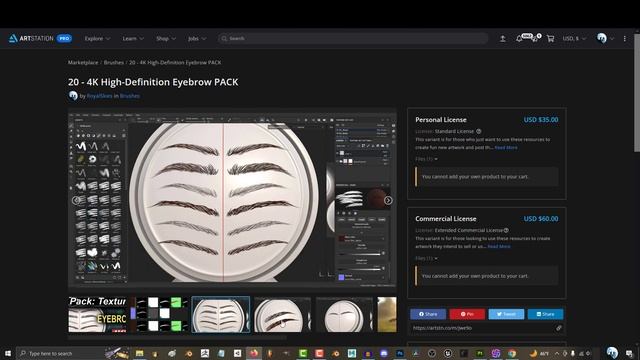640x360 pixels.
Task: Select the black-and-green texture grid thumbnail
Action: click(x=159, y=314)
